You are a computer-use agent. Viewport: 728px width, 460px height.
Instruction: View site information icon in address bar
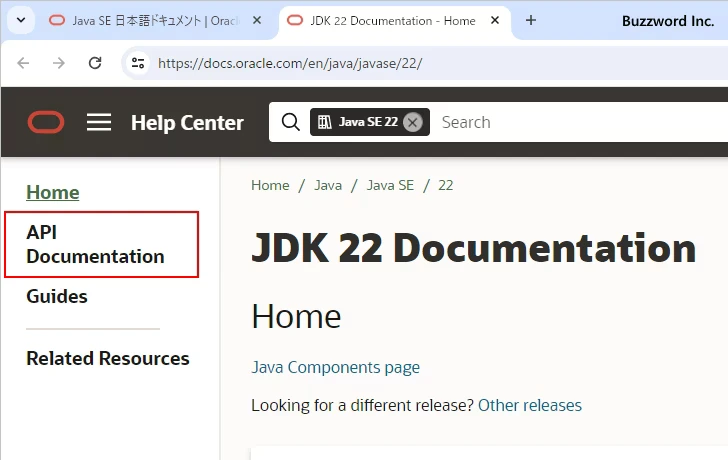pos(138,63)
